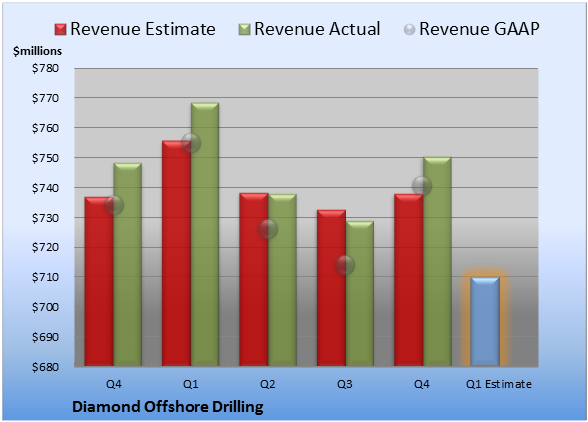Select the green actual bar for Q2

click(x=282, y=280)
